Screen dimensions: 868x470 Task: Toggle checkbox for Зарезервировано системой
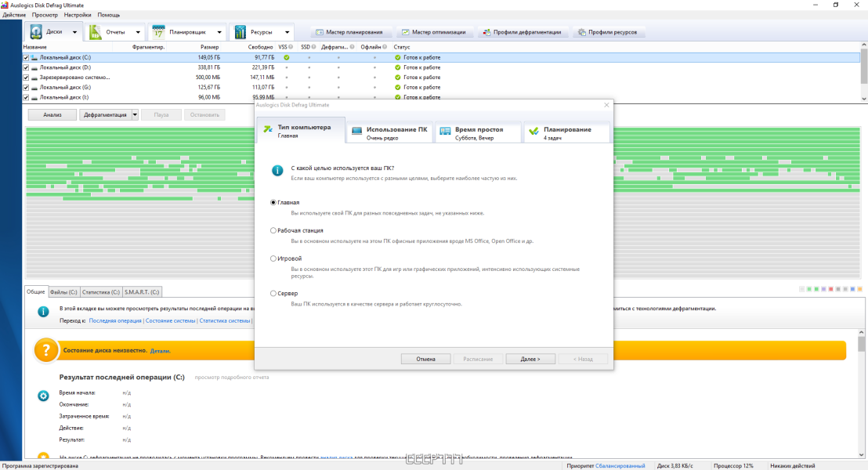click(x=26, y=78)
